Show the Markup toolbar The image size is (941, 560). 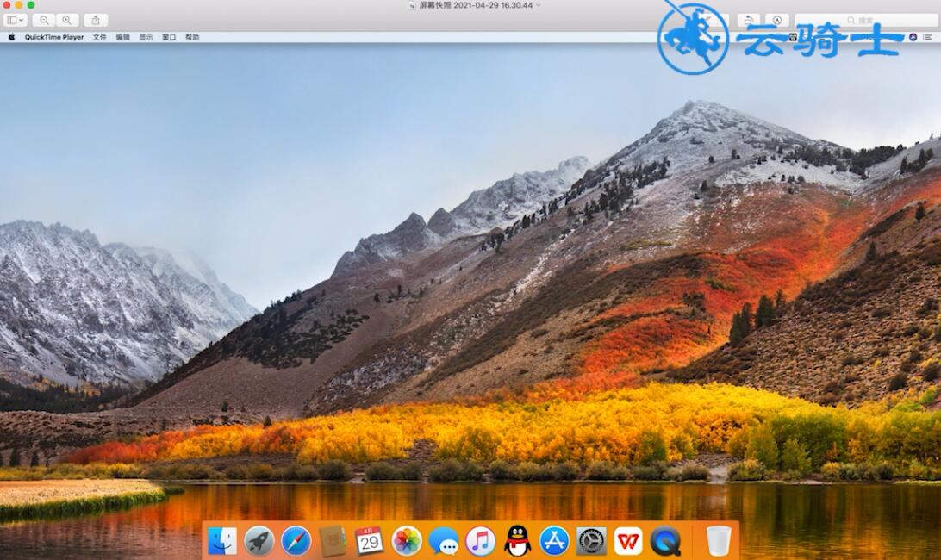click(x=777, y=20)
